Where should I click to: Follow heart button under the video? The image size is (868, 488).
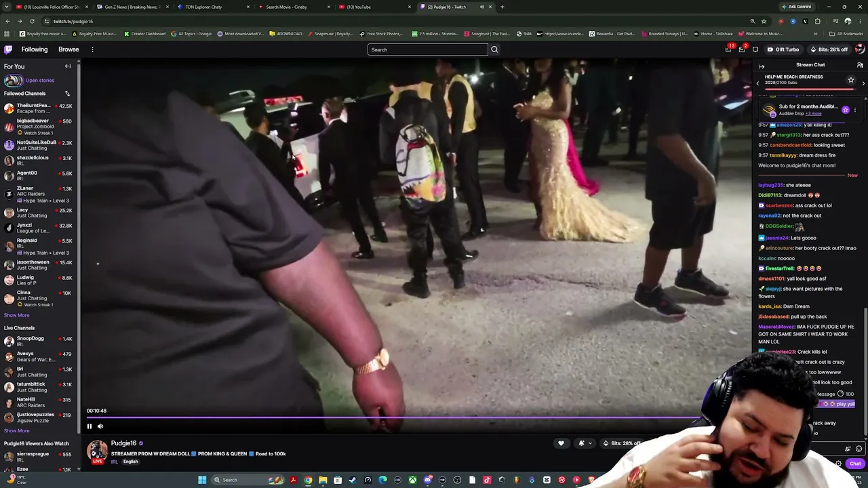coord(561,443)
